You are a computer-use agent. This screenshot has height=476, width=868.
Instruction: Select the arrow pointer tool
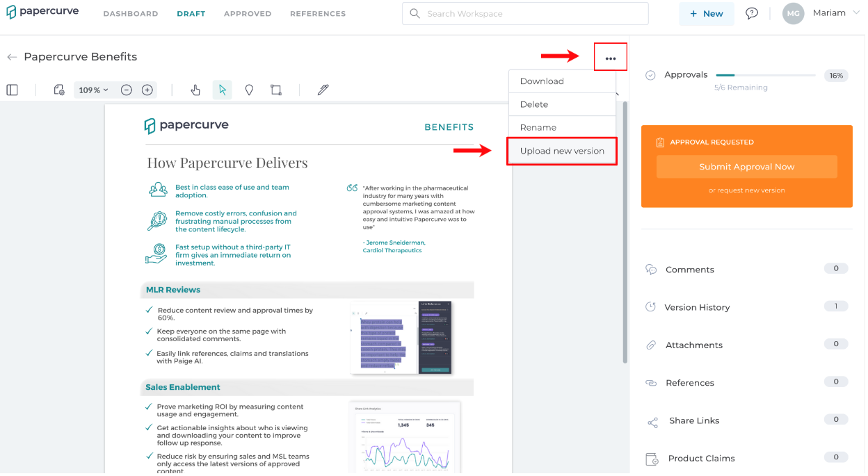coord(223,90)
